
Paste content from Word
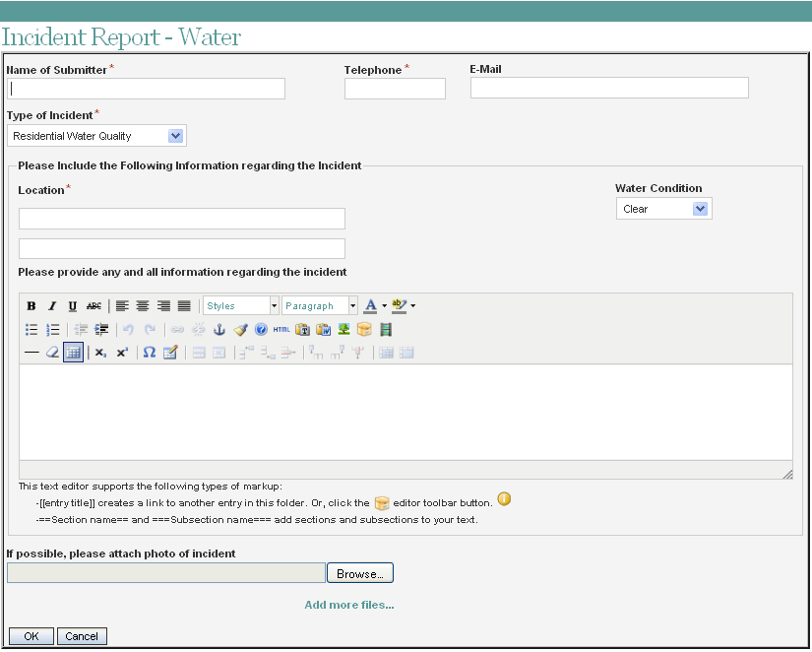324,329
